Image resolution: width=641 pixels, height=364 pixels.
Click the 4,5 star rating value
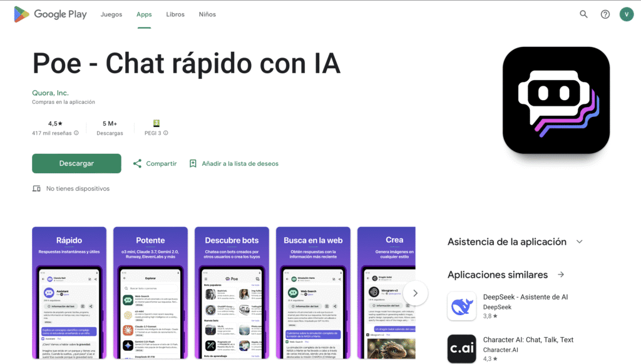click(x=55, y=123)
